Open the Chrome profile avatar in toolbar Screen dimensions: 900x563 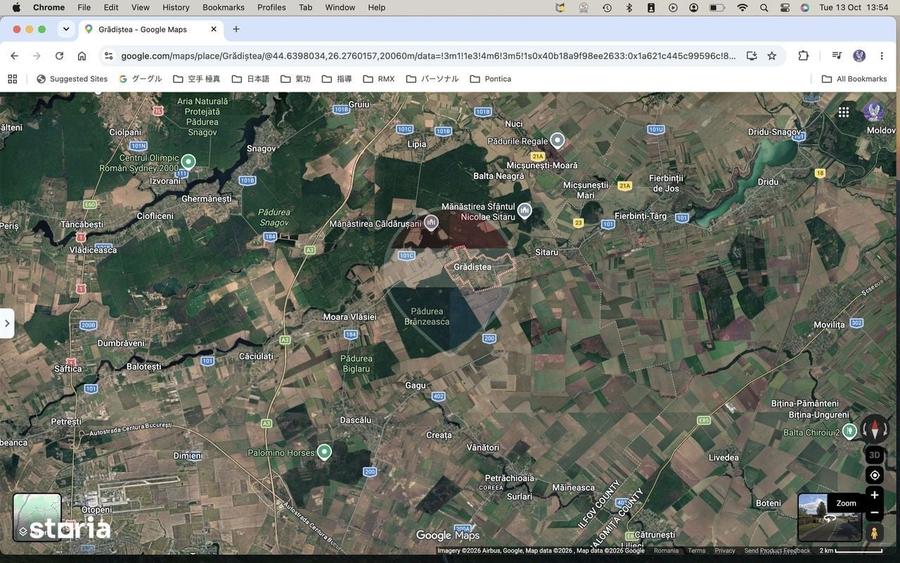click(x=859, y=56)
